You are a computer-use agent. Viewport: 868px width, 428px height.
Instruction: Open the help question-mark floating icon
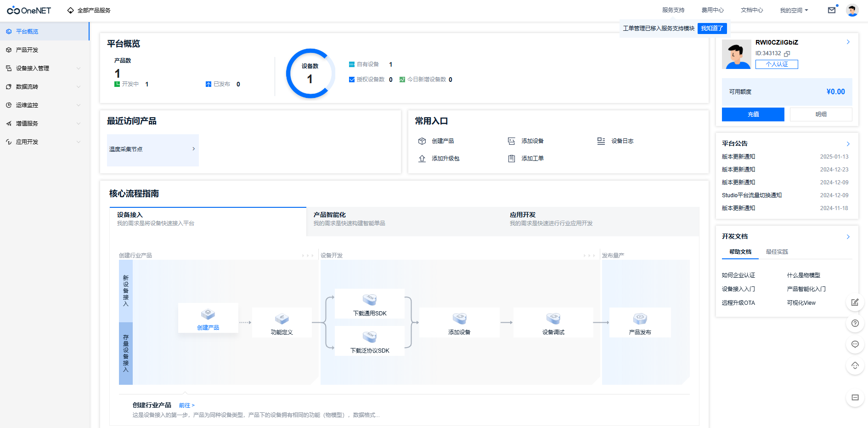click(x=855, y=323)
